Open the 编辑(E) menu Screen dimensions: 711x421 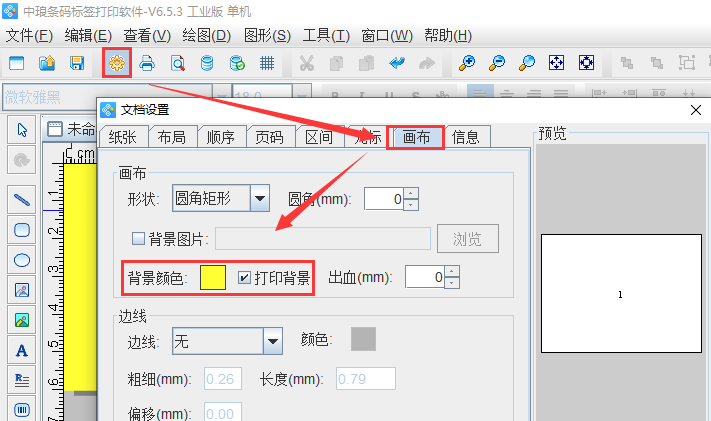coord(88,35)
